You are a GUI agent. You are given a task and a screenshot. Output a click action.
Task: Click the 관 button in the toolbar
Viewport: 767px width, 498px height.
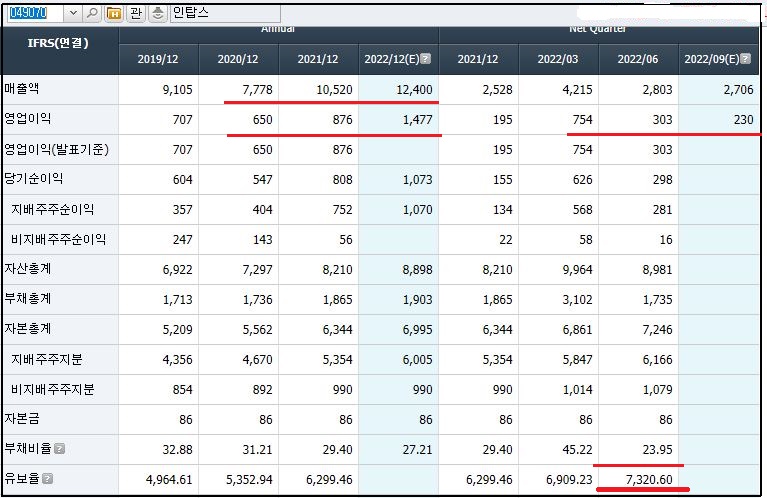click(x=135, y=13)
